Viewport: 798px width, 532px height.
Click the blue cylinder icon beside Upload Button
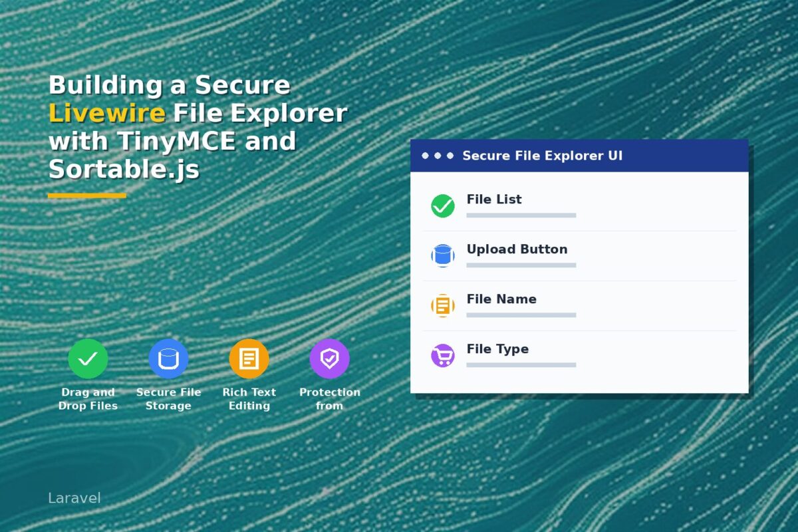(443, 256)
